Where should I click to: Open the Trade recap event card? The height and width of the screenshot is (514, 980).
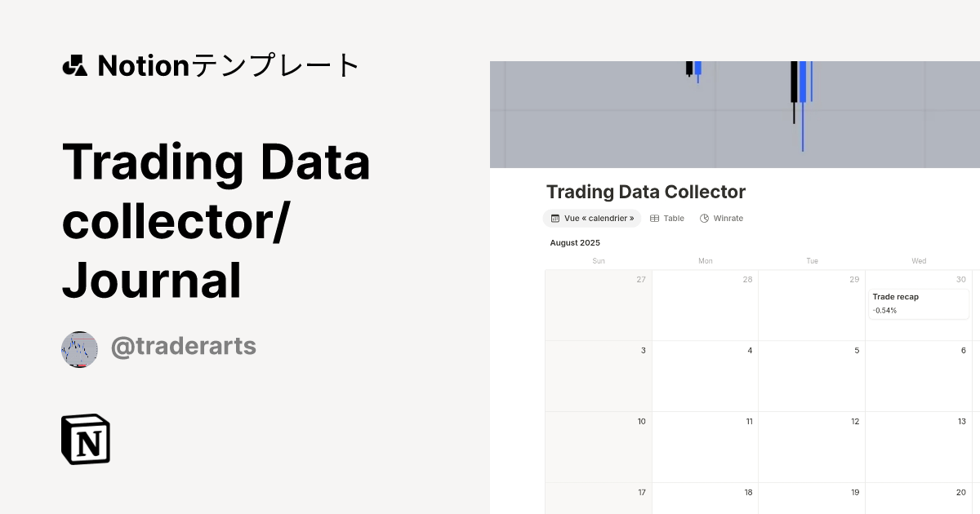[918, 304]
